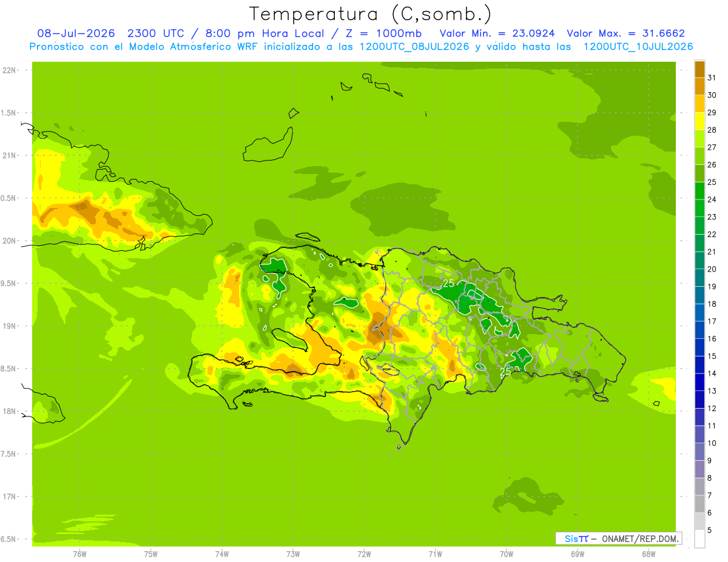
Task: Click the color bar label '27'
Action: tap(712, 147)
